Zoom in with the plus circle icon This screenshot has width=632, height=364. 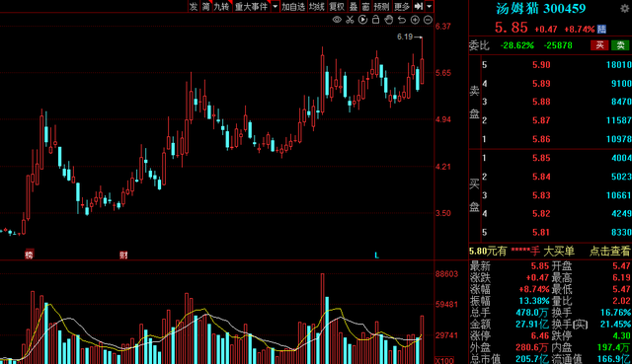(415, 20)
